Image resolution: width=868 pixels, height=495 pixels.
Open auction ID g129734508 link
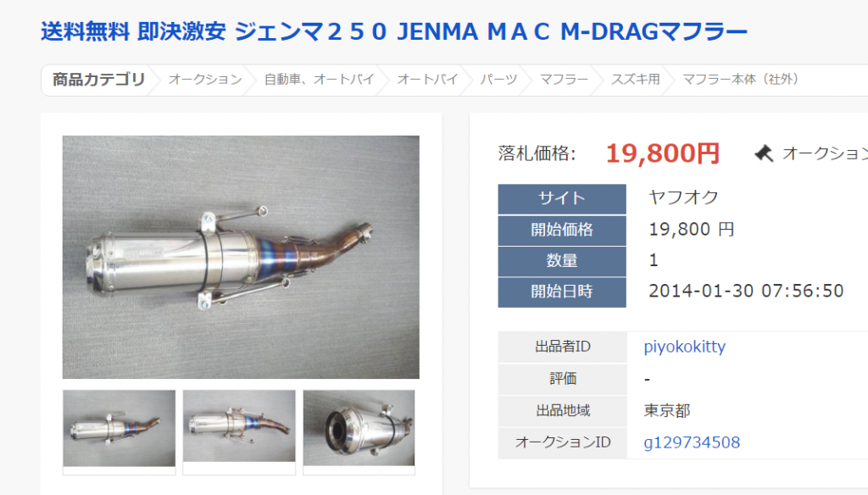[692, 442]
